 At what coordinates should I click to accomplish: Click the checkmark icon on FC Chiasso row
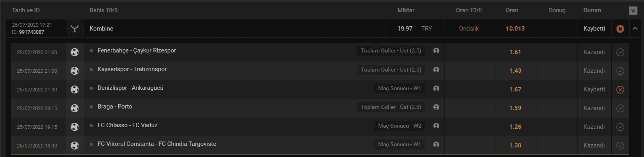coord(620,127)
